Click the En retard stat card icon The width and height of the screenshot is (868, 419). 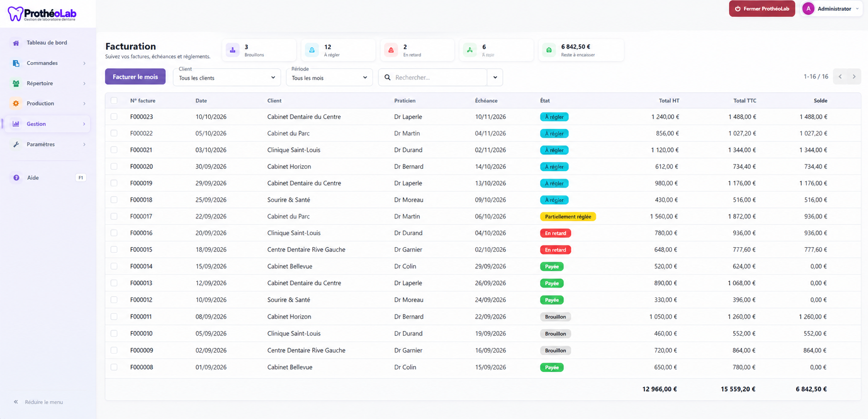391,50
